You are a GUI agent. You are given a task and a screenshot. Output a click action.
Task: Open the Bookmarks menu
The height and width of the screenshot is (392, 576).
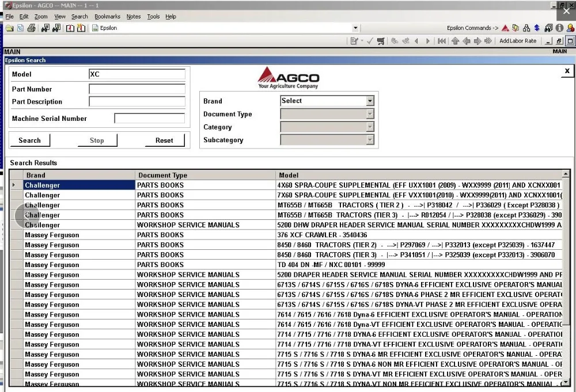107,17
